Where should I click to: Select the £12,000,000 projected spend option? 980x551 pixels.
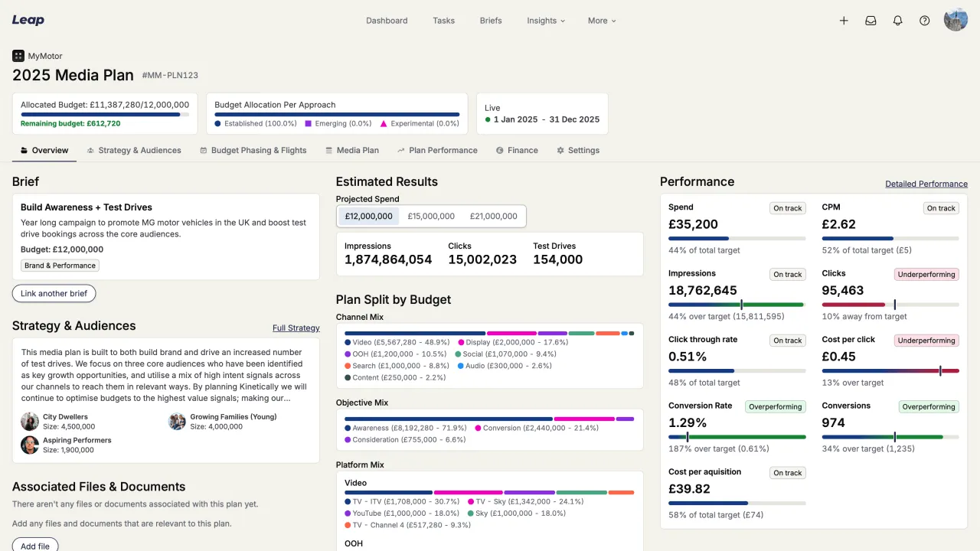[368, 217]
